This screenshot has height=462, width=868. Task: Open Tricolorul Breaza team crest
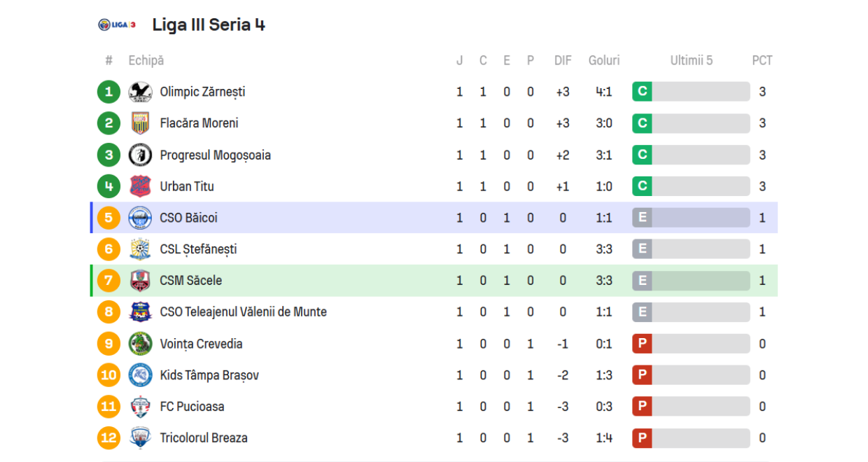(140, 438)
